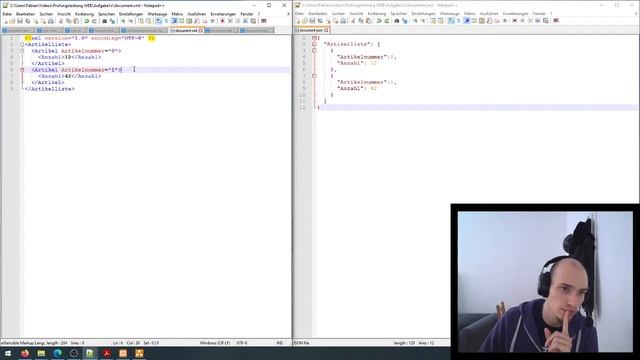Open Datei menu in left XML window
The width and height of the screenshot is (640, 360).
(x=7, y=14)
